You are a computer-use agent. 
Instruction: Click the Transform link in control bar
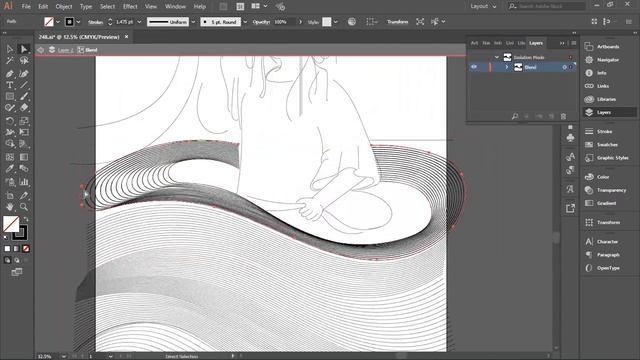coord(398,22)
